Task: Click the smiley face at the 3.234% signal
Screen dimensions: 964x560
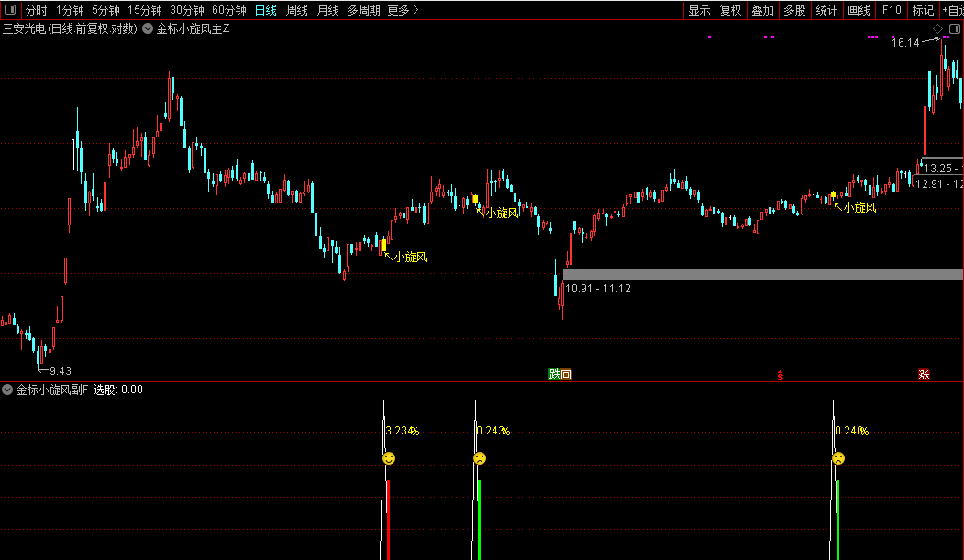Action: 389,458
